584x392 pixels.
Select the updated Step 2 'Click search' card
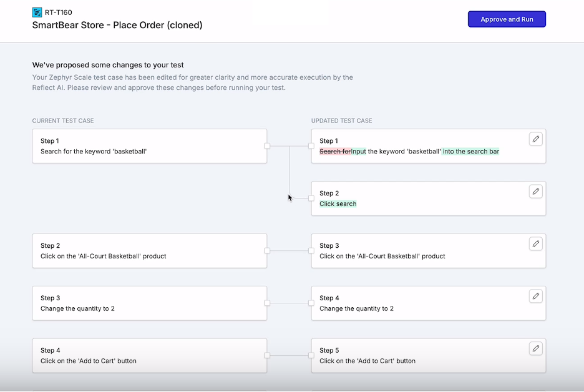point(428,198)
